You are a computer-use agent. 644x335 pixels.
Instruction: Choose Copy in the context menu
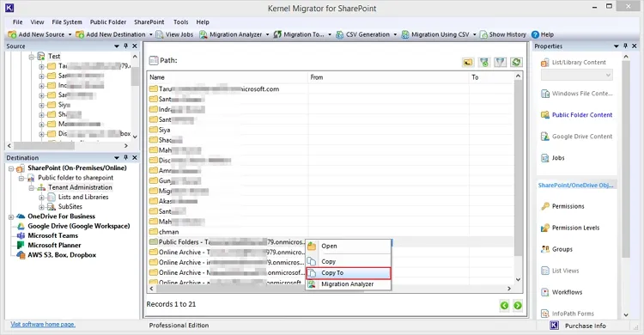349,261
